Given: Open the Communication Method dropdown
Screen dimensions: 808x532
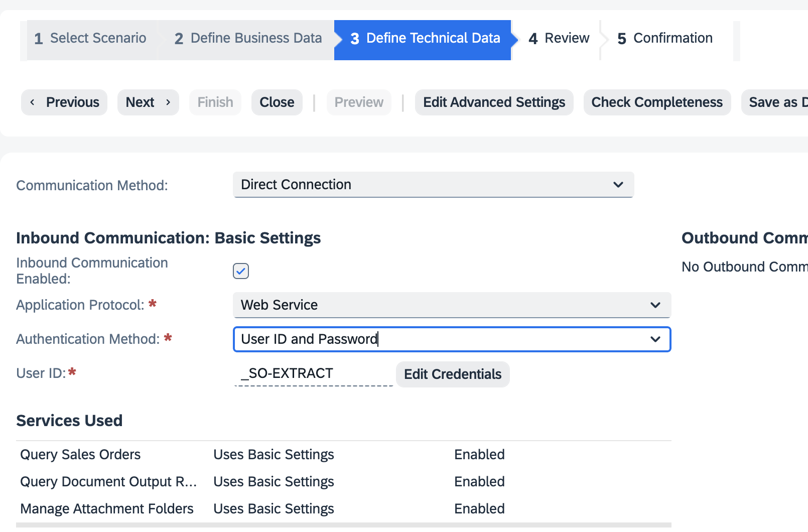Looking at the screenshot, I should 433,185.
